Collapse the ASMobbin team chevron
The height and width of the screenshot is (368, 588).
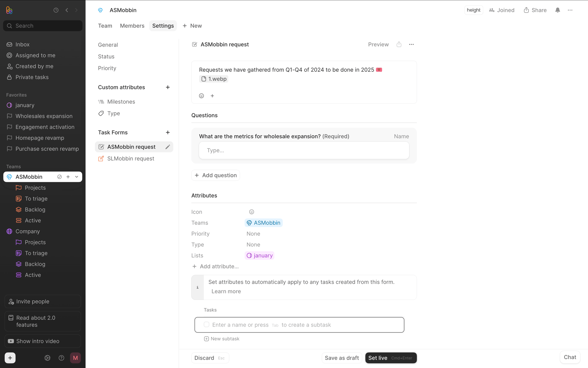(77, 177)
